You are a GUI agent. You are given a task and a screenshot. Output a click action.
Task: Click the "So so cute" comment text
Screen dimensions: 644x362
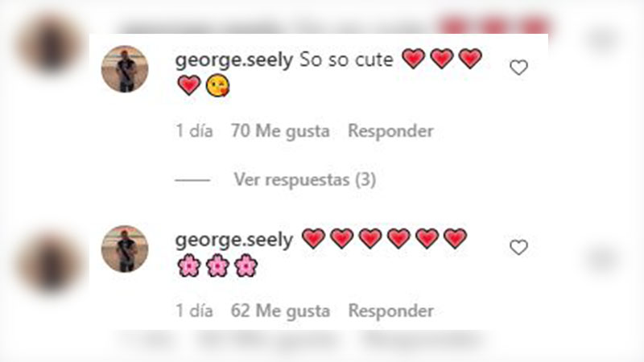[346, 60]
